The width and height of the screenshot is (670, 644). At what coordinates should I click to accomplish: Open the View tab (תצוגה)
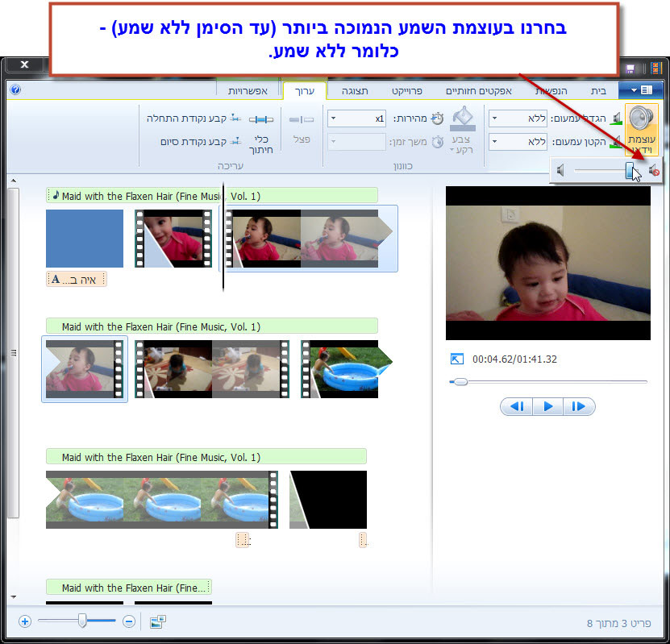(x=355, y=91)
